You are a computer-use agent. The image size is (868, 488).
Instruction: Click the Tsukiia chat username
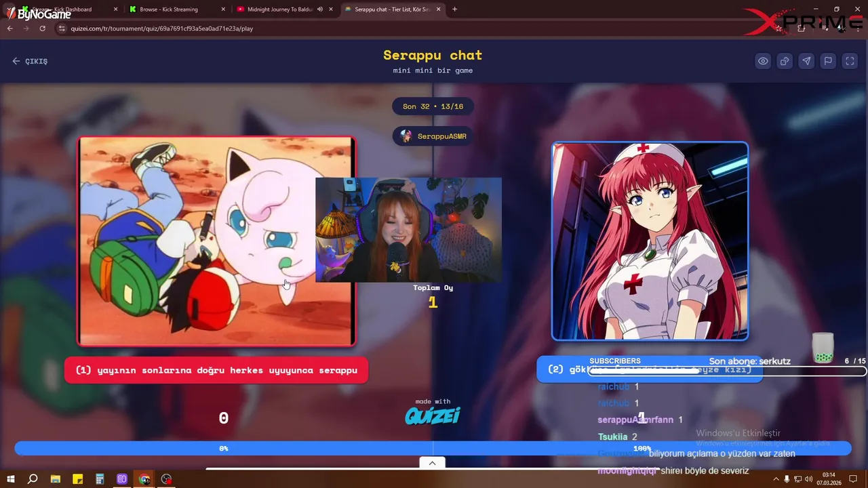(x=613, y=437)
